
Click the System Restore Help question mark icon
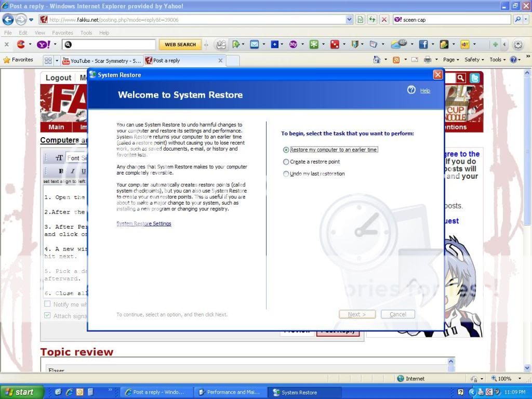(411, 90)
